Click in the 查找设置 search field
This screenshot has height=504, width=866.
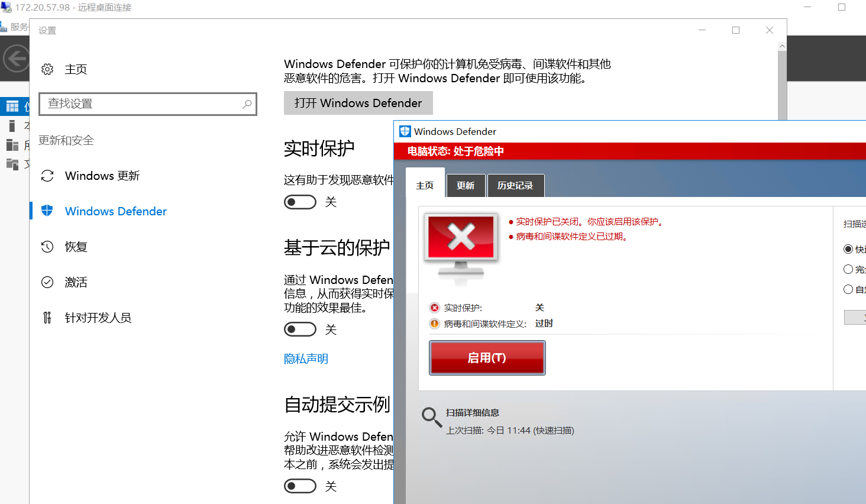click(x=148, y=104)
